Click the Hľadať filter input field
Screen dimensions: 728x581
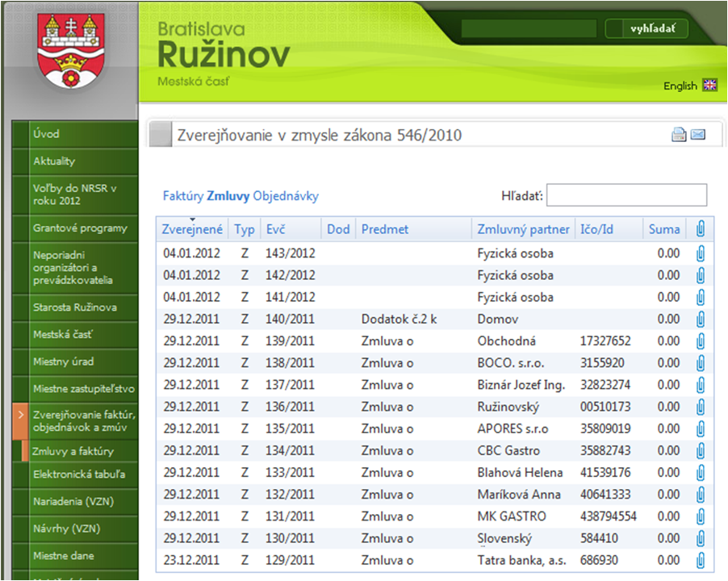click(x=626, y=195)
